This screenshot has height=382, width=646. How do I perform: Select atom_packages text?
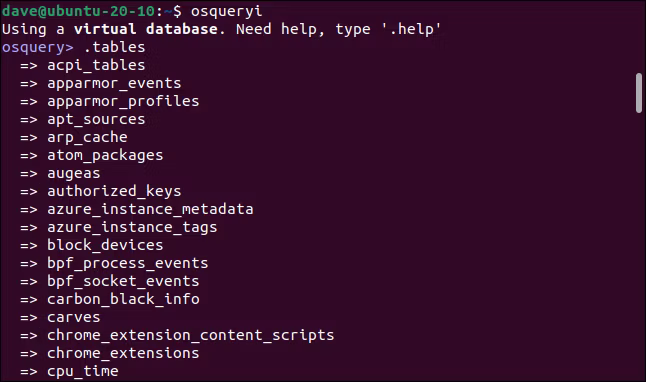[105, 155]
